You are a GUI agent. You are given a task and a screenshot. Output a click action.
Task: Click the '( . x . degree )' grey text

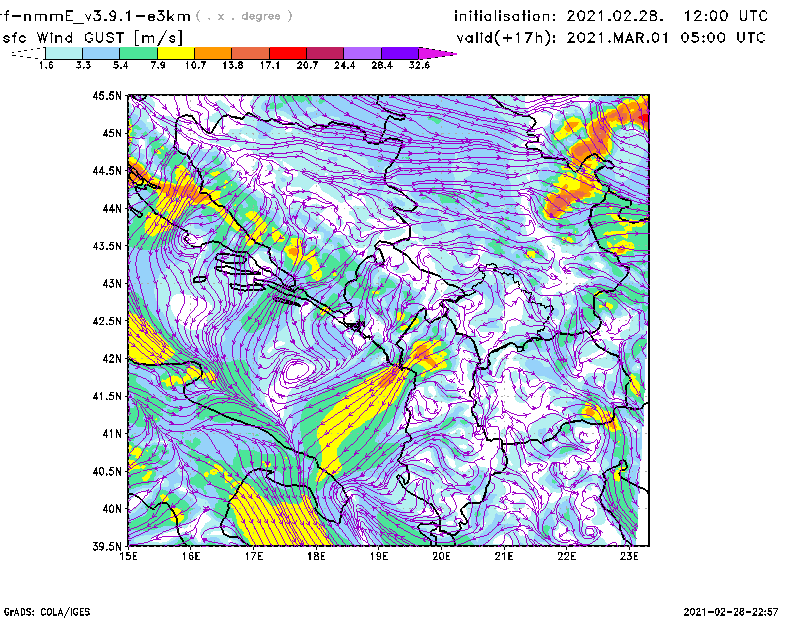(244, 16)
